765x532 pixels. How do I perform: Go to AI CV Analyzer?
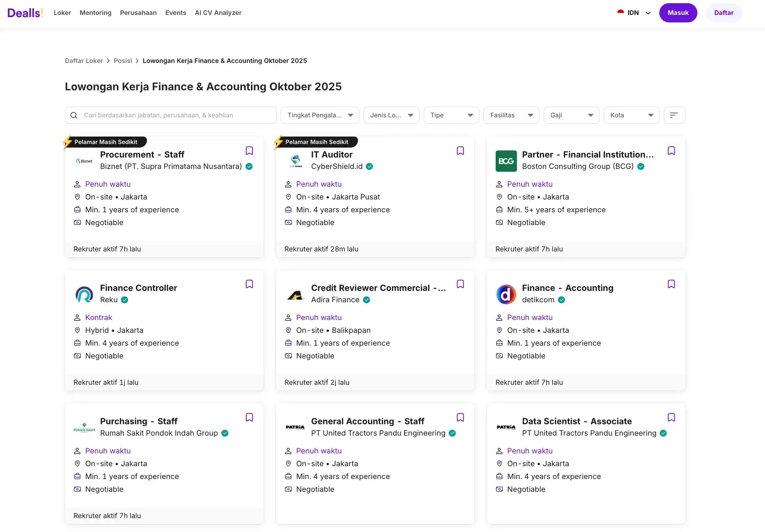point(218,13)
